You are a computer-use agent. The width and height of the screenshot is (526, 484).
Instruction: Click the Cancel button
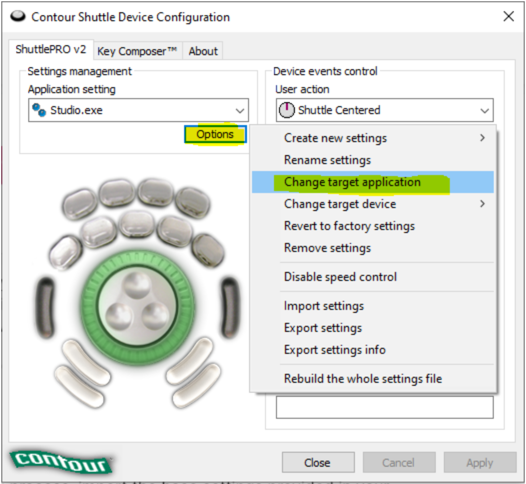tap(399, 463)
